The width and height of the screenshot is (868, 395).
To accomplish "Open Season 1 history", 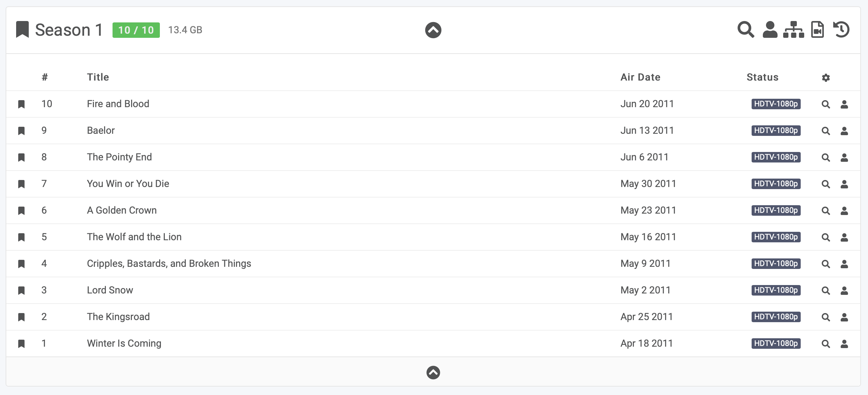I will (841, 29).
